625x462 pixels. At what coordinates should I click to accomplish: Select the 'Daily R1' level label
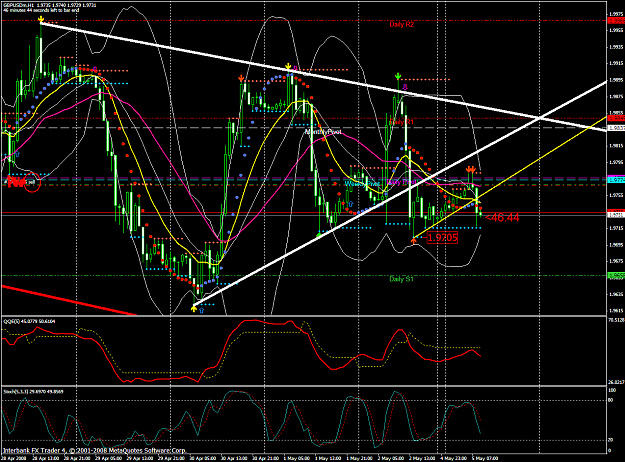(x=401, y=122)
